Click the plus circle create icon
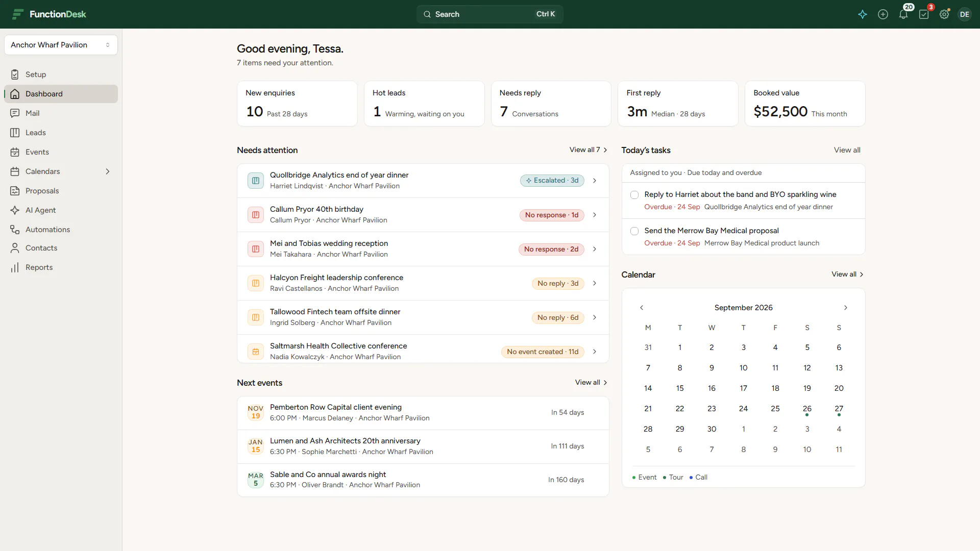This screenshot has width=980, height=551. pyautogui.click(x=883, y=14)
